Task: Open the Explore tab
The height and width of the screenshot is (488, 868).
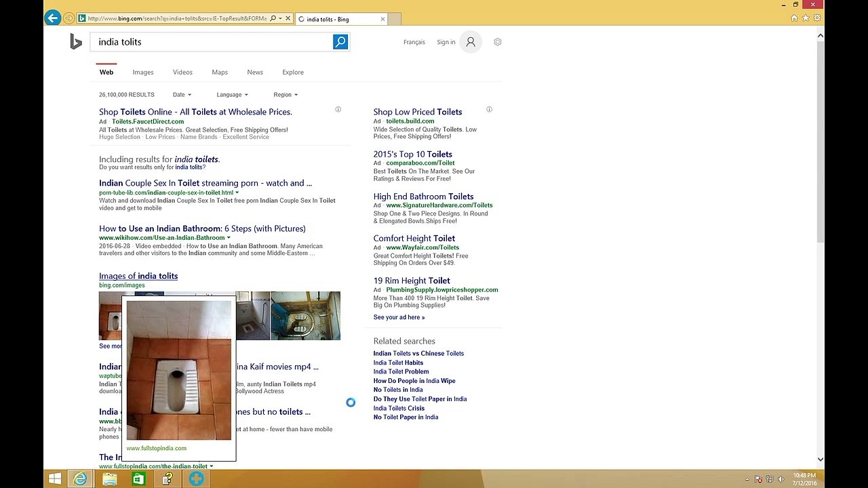Action: 293,72
